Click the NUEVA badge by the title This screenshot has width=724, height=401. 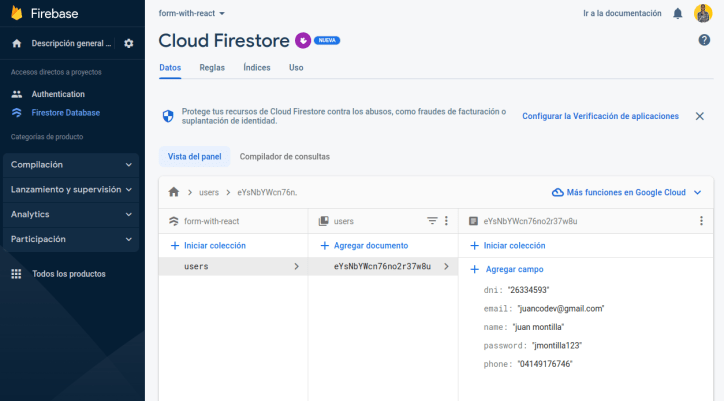point(327,41)
